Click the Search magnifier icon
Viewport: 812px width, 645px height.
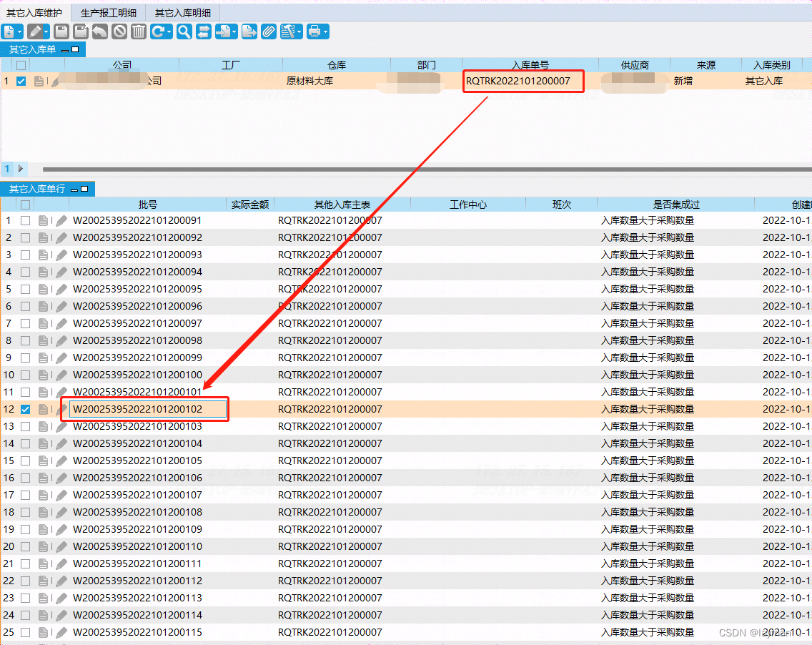pyautogui.click(x=184, y=31)
